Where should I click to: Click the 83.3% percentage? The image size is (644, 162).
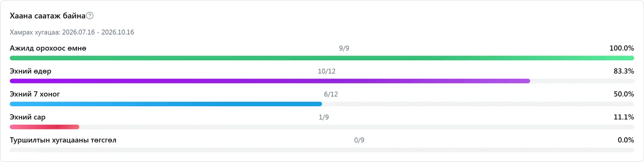[624, 71]
